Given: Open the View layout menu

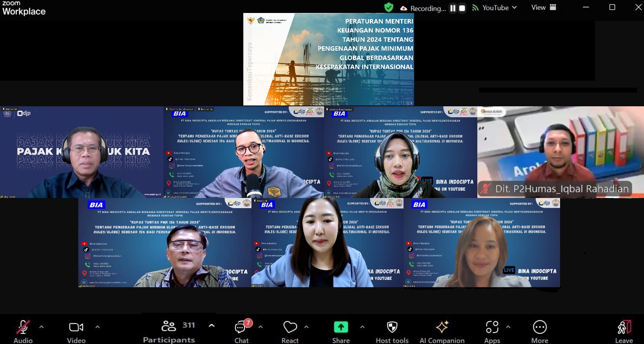Looking at the screenshot, I should 543,7.
